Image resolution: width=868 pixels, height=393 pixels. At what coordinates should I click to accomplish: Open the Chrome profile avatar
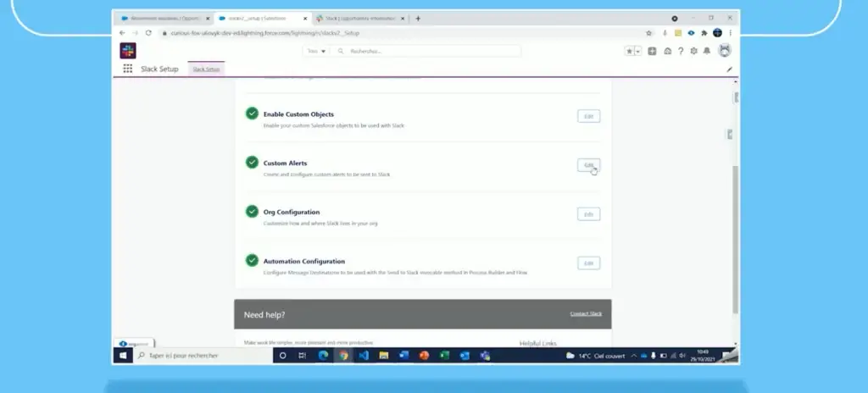717,33
